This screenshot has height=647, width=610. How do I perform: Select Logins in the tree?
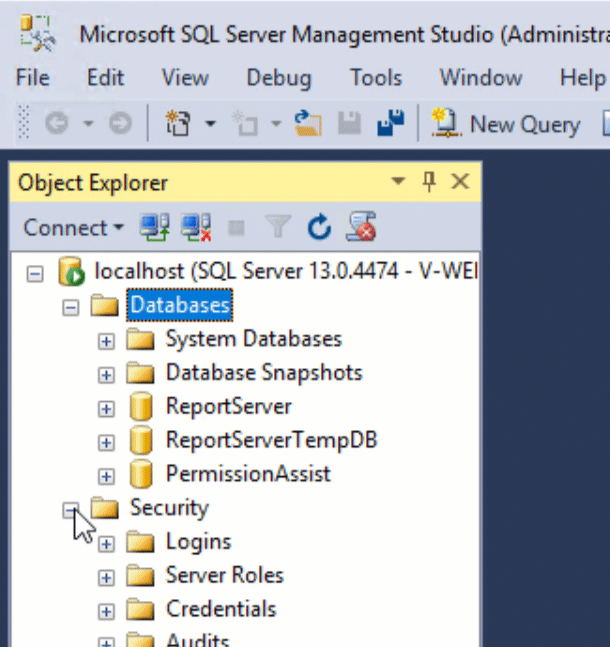pyautogui.click(x=199, y=542)
